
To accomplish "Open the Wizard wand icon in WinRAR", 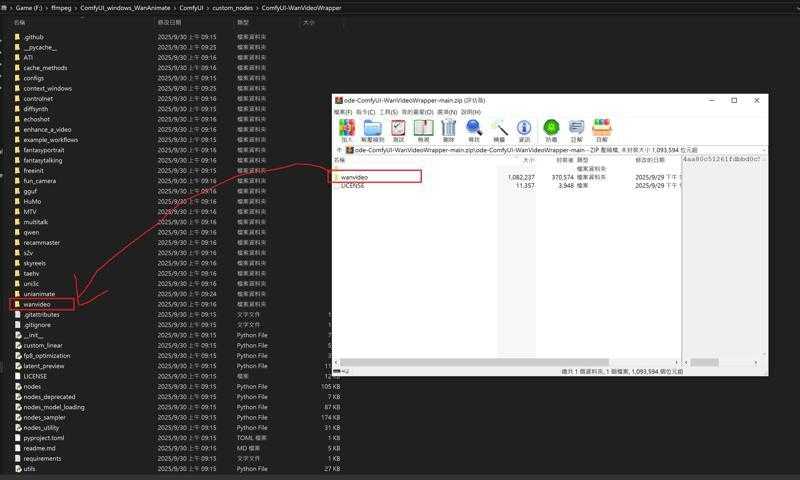I will 499,129.
